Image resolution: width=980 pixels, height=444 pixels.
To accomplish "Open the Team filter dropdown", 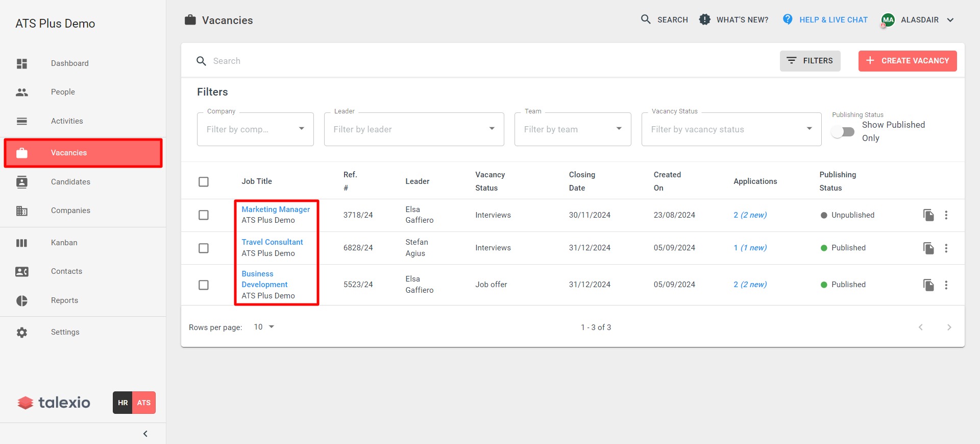I will pos(573,129).
